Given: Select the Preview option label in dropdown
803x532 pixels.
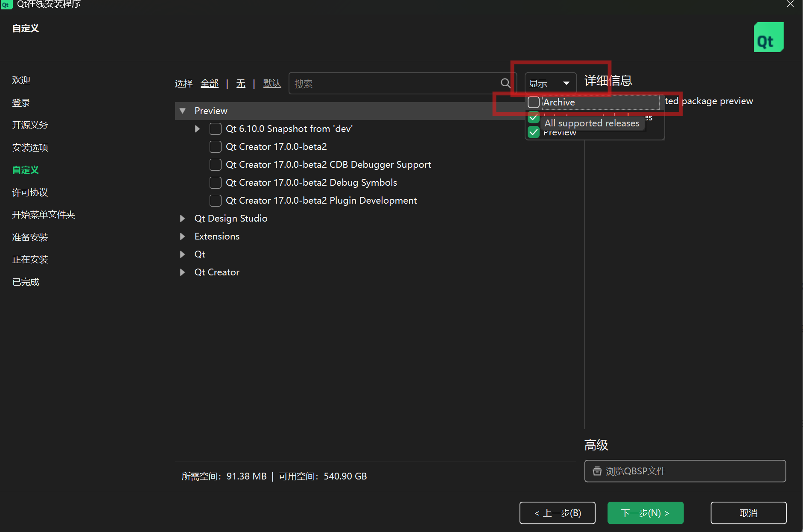Looking at the screenshot, I should tap(560, 133).
